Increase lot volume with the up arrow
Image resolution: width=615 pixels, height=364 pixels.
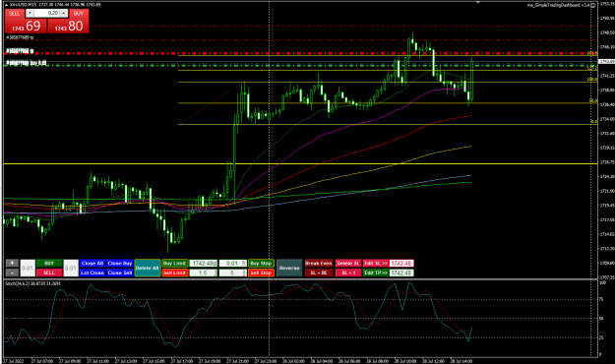[x=64, y=14]
